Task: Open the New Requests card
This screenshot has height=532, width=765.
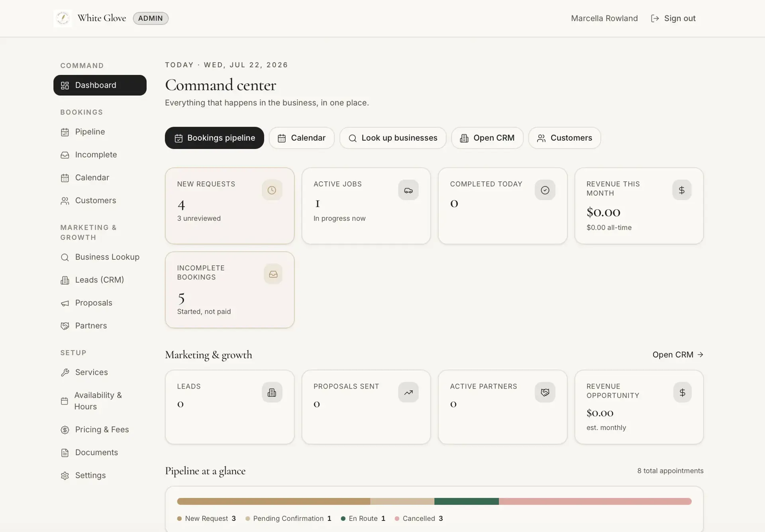Action: pos(230,206)
